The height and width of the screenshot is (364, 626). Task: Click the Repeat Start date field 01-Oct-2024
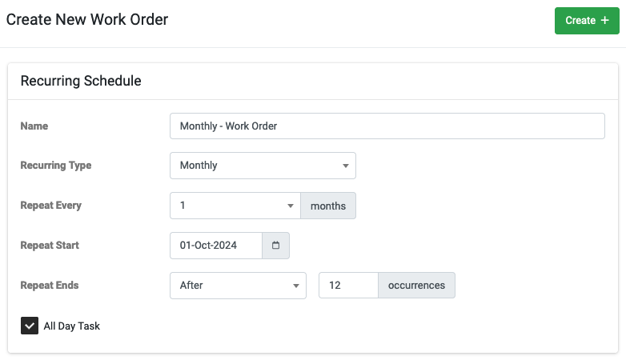pyautogui.click(x=216, y=246)
